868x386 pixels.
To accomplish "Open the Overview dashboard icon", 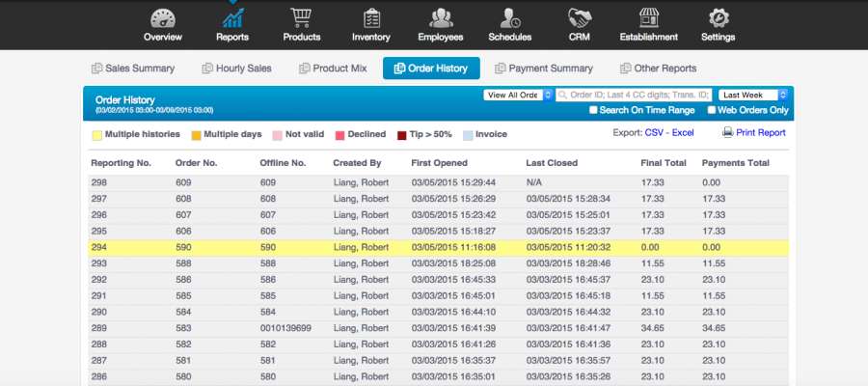I will click(x=162, y=18).
